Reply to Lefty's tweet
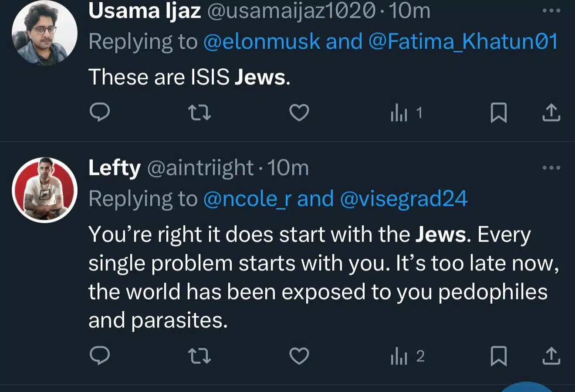 100,356
